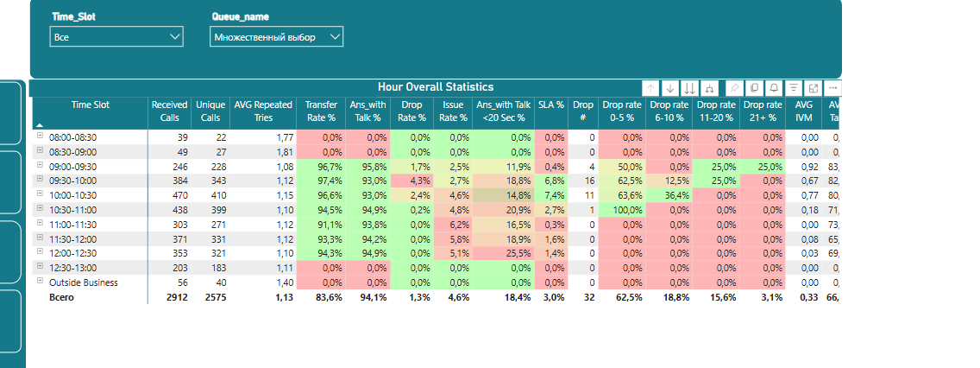Copy the visual using the copy icon
Image resolution: width=980 pixels, height=368 pixels.
tap(754, 88)
